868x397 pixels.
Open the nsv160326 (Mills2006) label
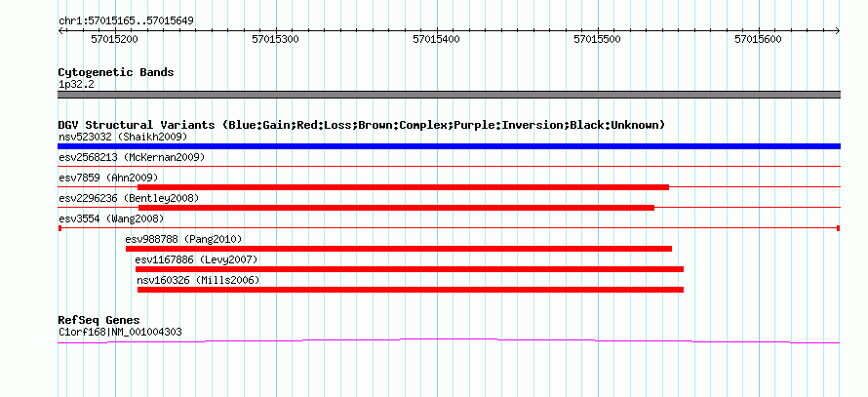coord(198,280)
